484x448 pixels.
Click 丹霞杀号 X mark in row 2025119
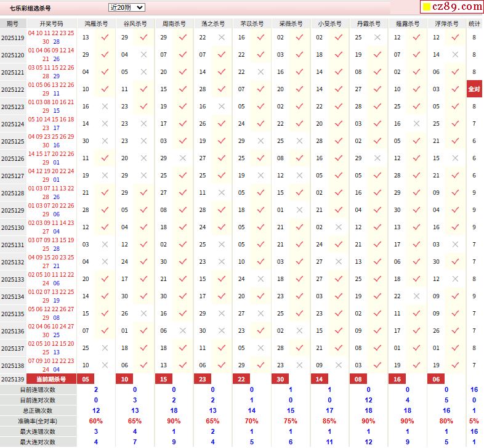pos(377,38)
